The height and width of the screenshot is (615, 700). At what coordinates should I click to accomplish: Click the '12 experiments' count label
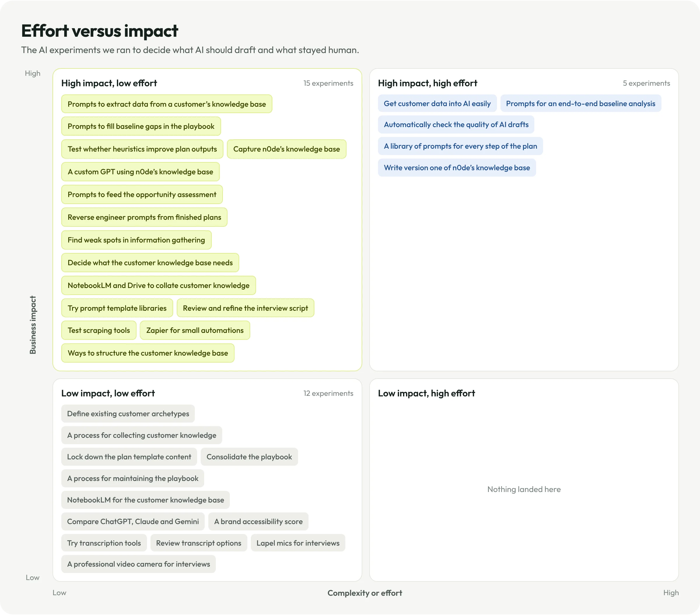[x=328, y=393]
